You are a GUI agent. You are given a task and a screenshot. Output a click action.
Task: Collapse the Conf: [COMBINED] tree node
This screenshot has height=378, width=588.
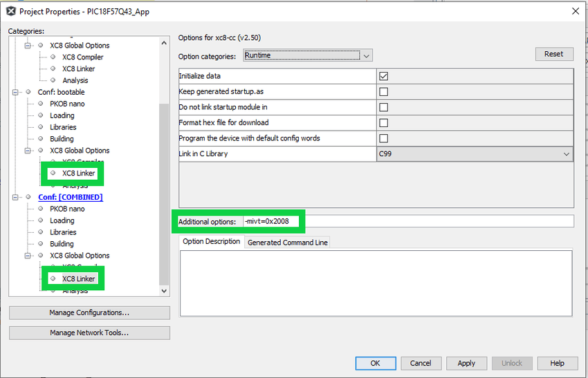click(17, 197)
